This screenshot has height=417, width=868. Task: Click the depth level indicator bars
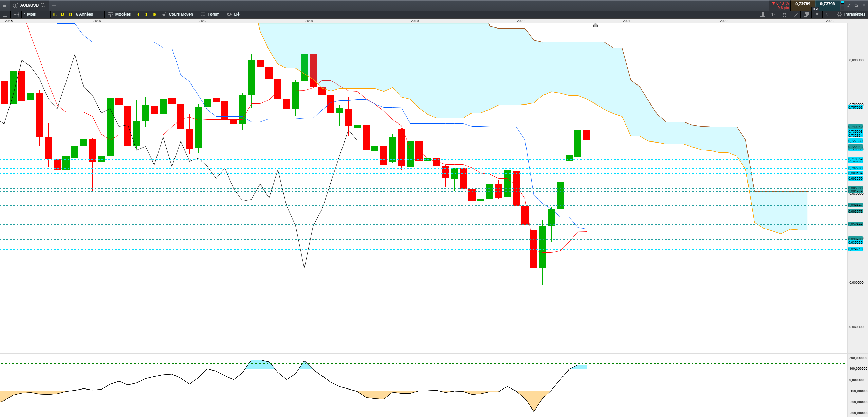point(843,5)
